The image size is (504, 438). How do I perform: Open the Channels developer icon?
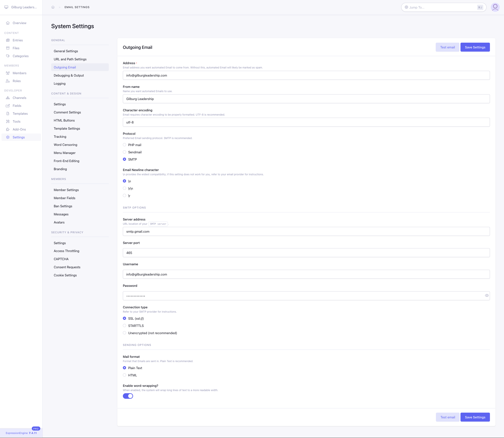[8, 98]
